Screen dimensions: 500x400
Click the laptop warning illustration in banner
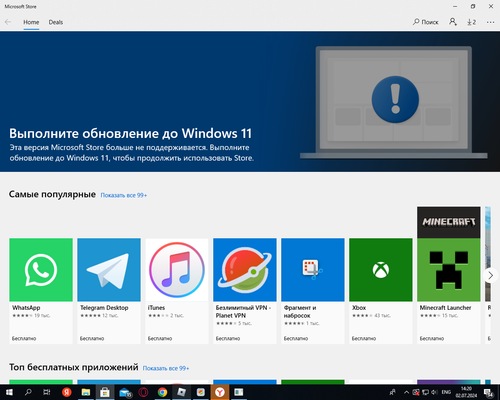click(x=394, y=102)
